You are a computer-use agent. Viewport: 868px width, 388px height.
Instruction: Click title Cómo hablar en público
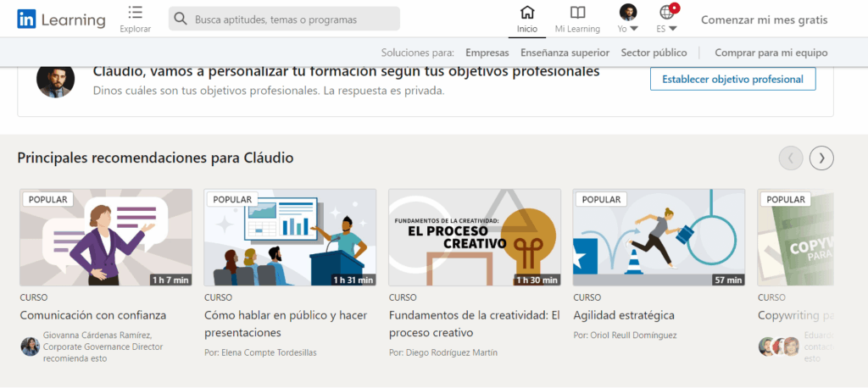point(286,324)
